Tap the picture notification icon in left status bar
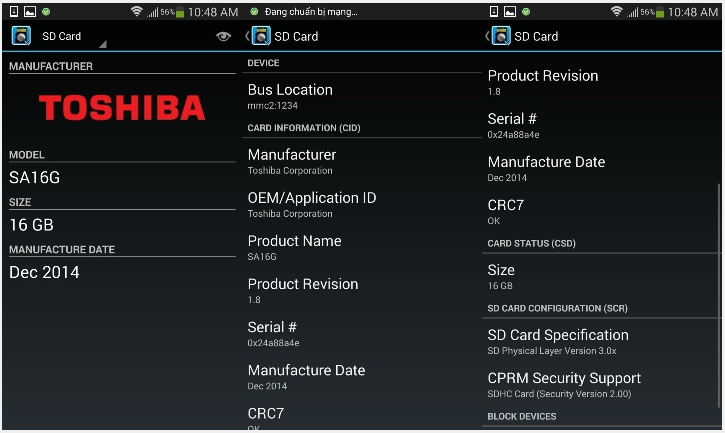The width and height of the screenshot is (725, 433). click(30, 12)
